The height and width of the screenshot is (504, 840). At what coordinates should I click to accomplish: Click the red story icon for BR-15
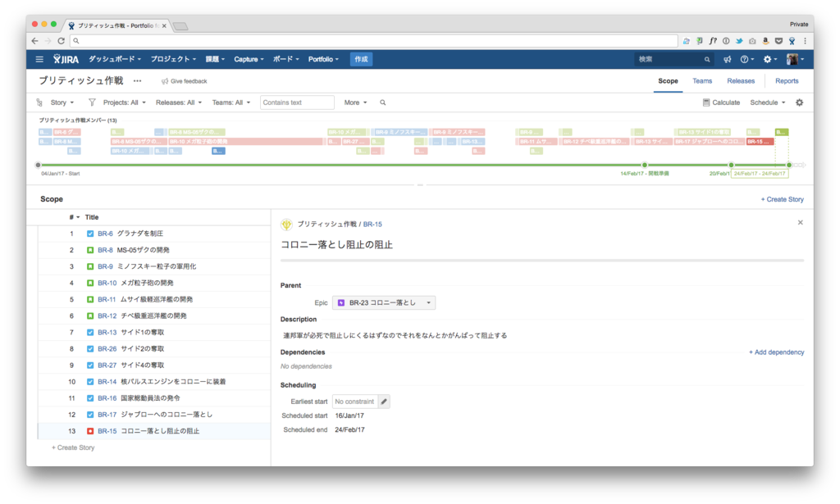90,431
